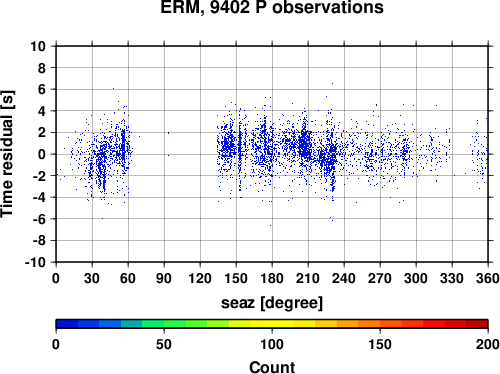
Task: Click the colorbar tick label 50
Action: point(164,344)
